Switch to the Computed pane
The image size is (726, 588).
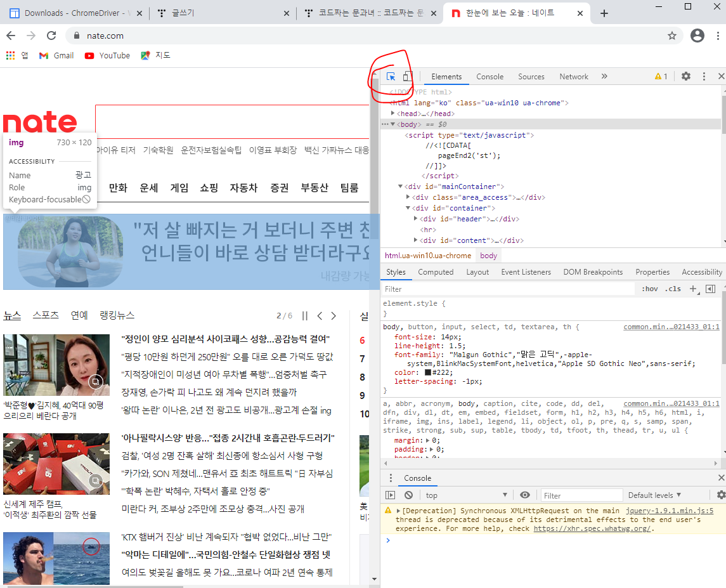coord(436,272)
